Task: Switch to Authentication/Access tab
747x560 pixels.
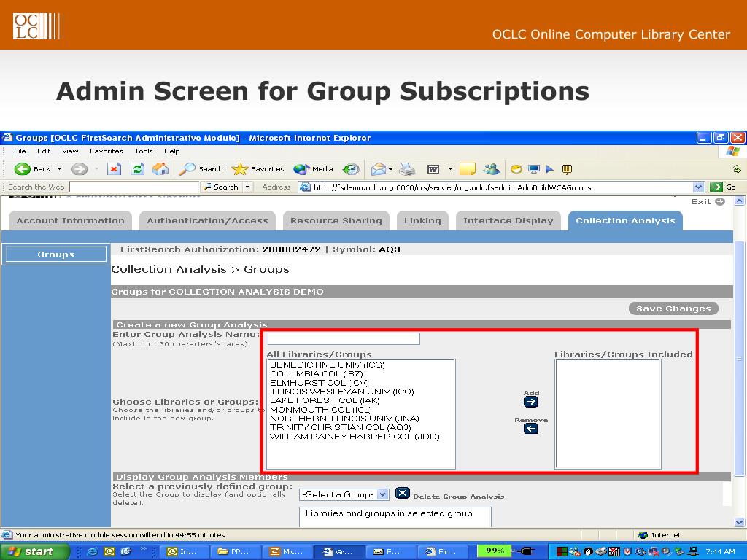Action: [208, 221]
